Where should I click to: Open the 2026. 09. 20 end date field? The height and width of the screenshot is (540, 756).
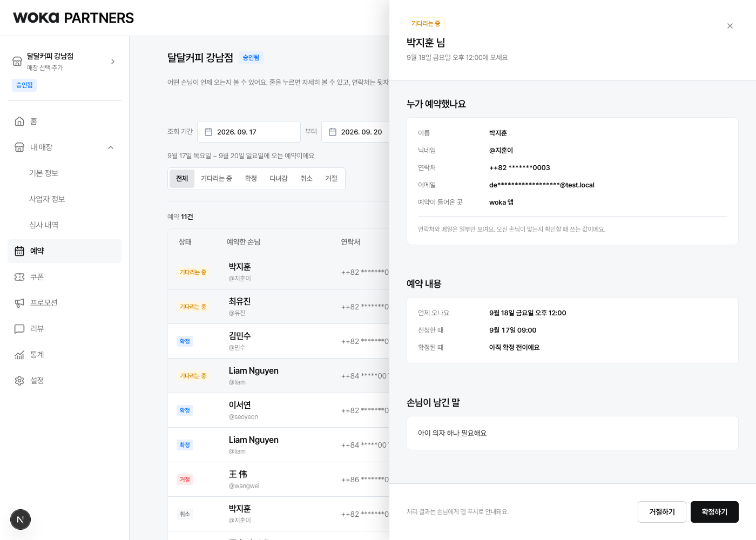point(355,132)
